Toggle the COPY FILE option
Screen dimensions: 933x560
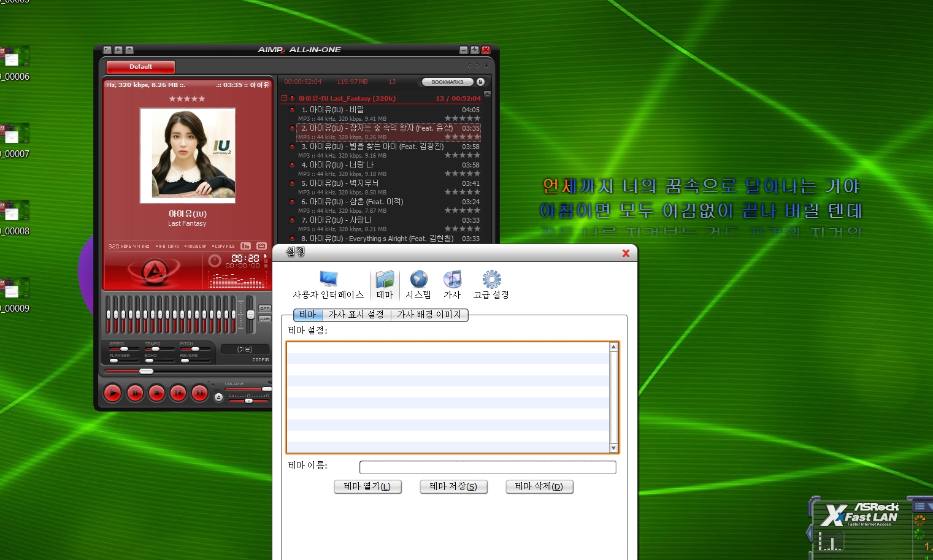click(x=223, y=246)
